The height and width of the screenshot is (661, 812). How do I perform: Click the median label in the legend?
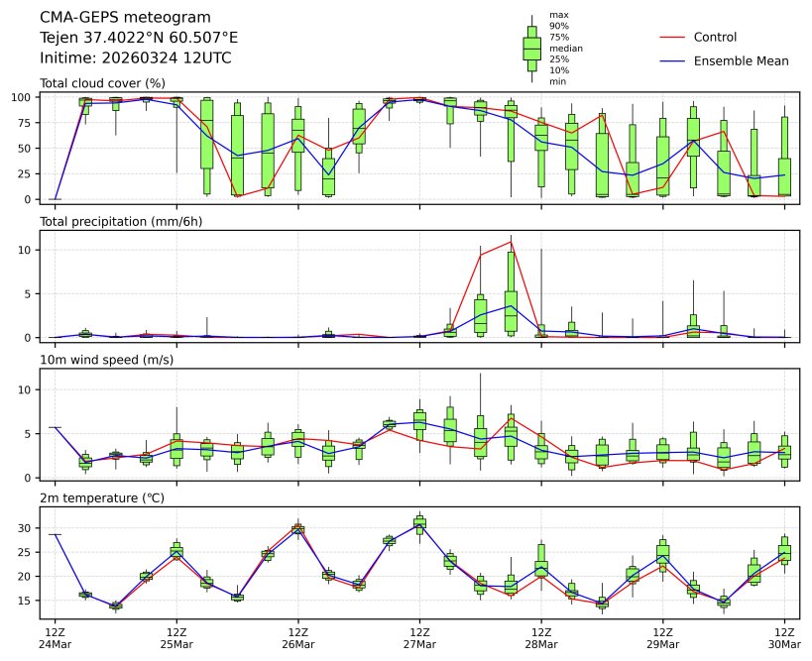coord(565,48)
